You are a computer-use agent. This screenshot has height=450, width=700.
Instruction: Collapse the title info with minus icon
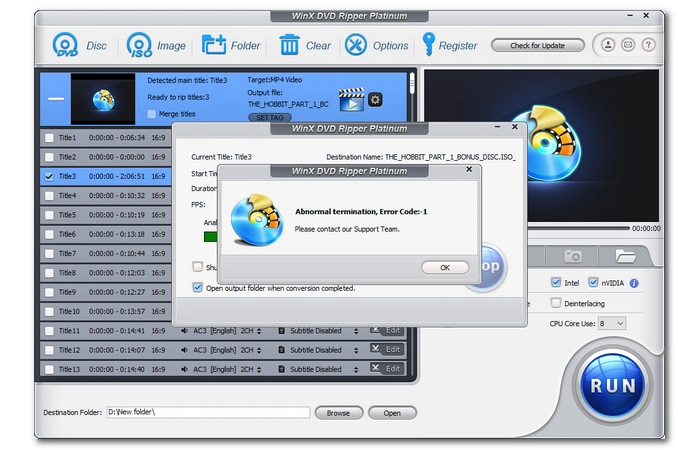pyautogui.click(x=56, y=99)
